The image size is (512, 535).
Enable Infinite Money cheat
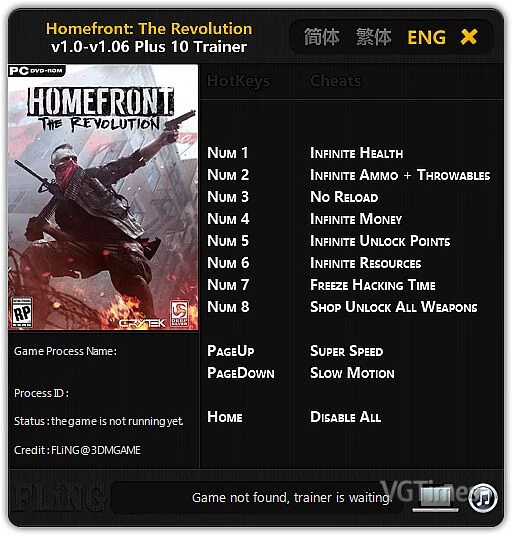356,219
